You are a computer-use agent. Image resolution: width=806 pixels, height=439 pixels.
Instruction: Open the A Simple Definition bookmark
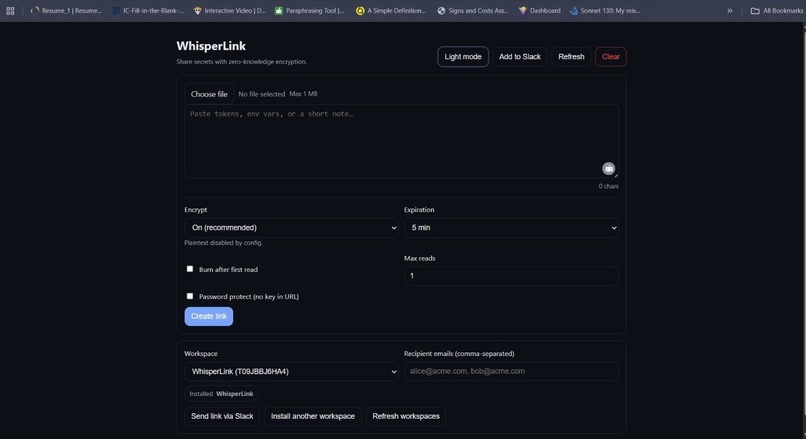click(x=391, y=10)
